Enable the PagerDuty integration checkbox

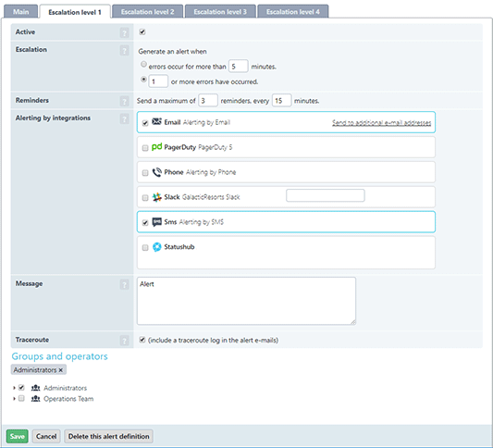(145, 148)
